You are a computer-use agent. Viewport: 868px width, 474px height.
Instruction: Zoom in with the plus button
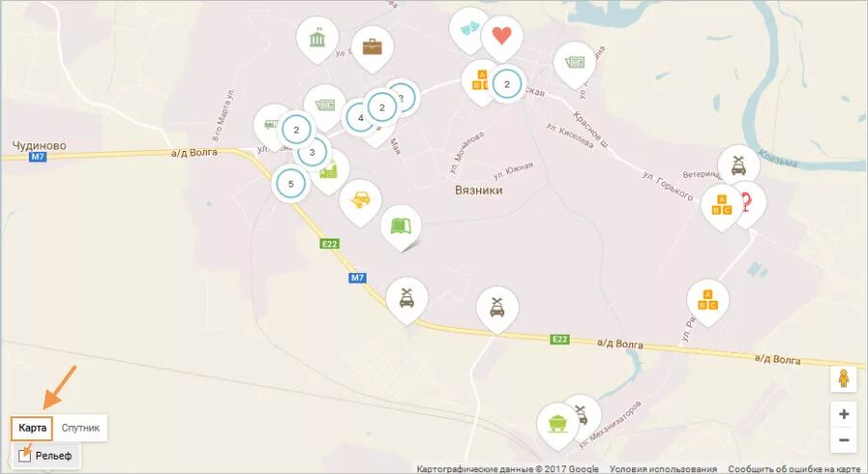844,414
